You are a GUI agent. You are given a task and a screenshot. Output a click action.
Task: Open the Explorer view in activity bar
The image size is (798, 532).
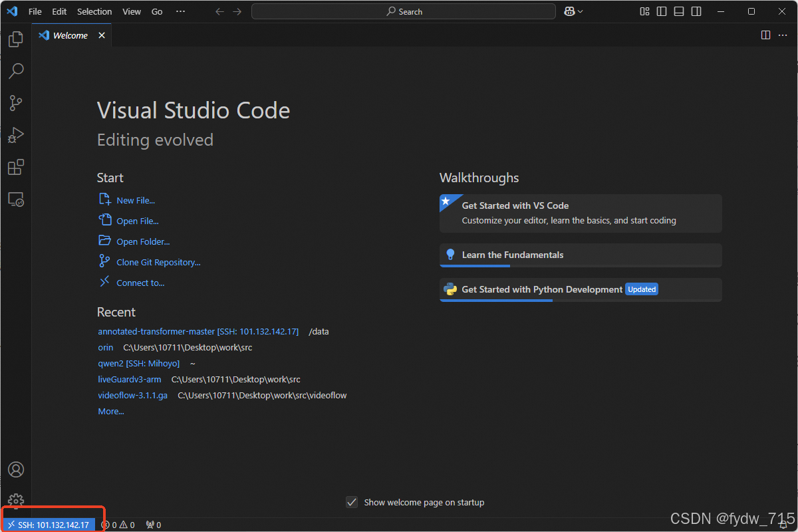tap(16, 39)
